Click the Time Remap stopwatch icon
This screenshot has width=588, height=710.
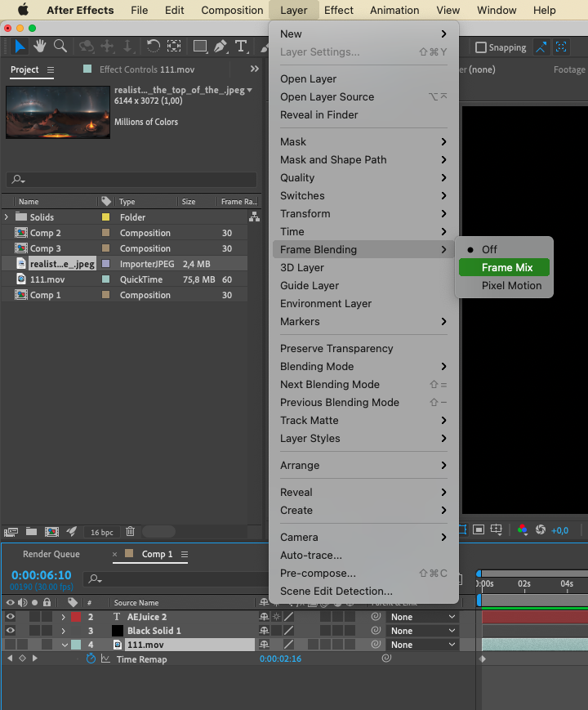[x=91, y=659]
